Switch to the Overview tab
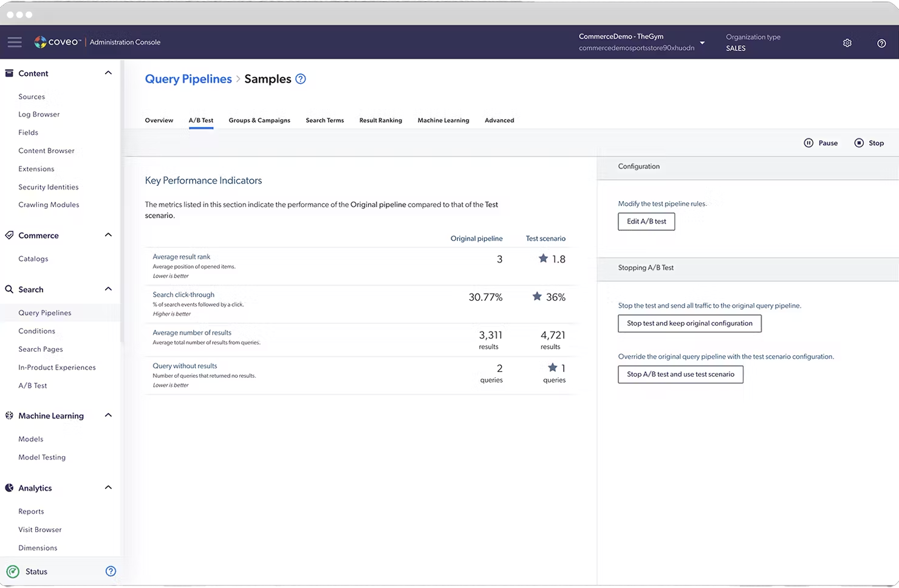The width and height of the screenshot is (899, 588). 159,120
